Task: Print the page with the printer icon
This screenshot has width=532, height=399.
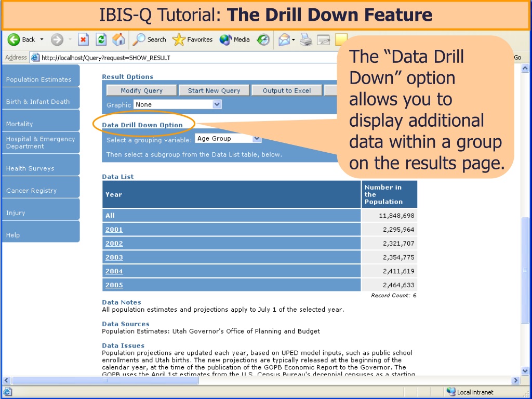Action: 305,40
